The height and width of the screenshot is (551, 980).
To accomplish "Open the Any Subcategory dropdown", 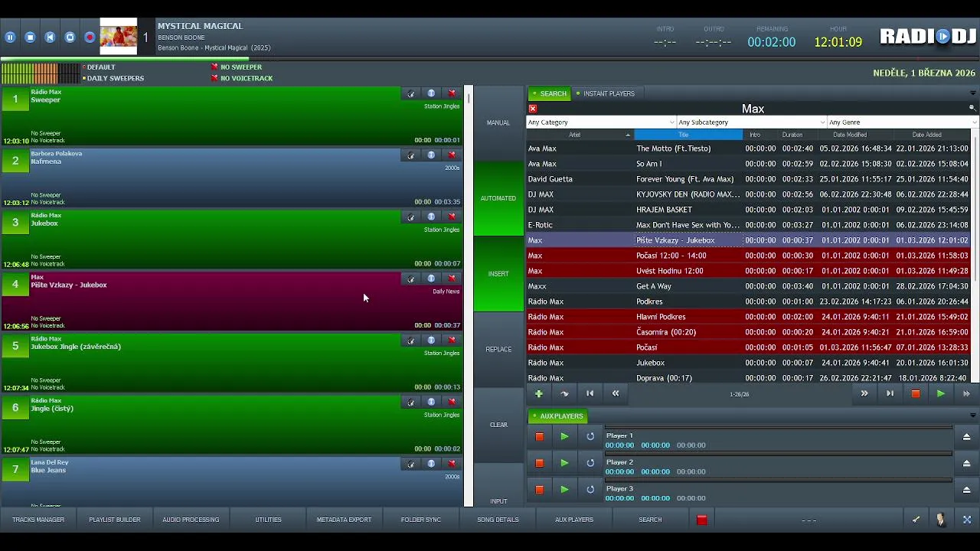I will click(x=752, y=122).
